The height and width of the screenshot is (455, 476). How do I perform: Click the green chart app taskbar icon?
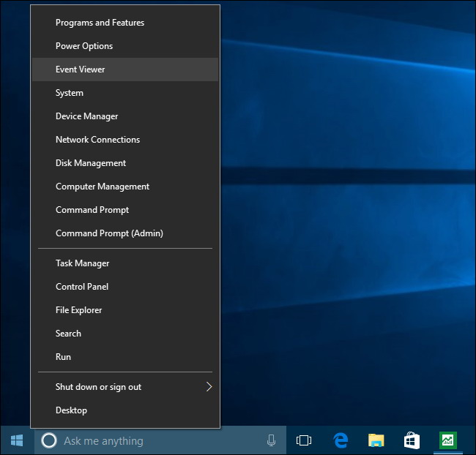(x=447, y=440)
